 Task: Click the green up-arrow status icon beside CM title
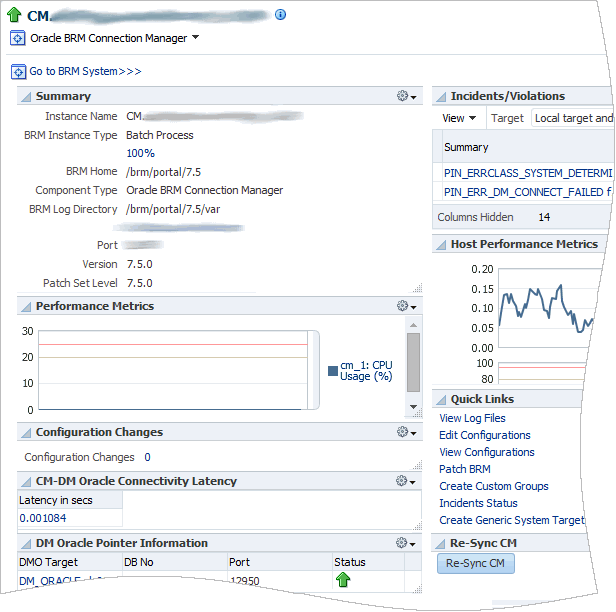(x=15, y=15)
